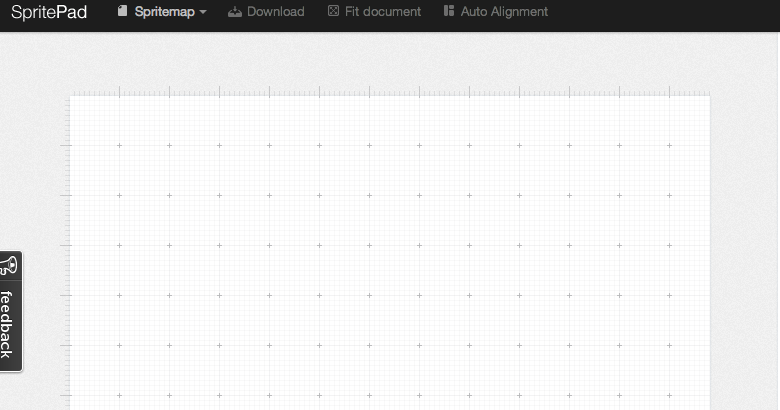Click the Spritemap document icon

pos(122,11)
